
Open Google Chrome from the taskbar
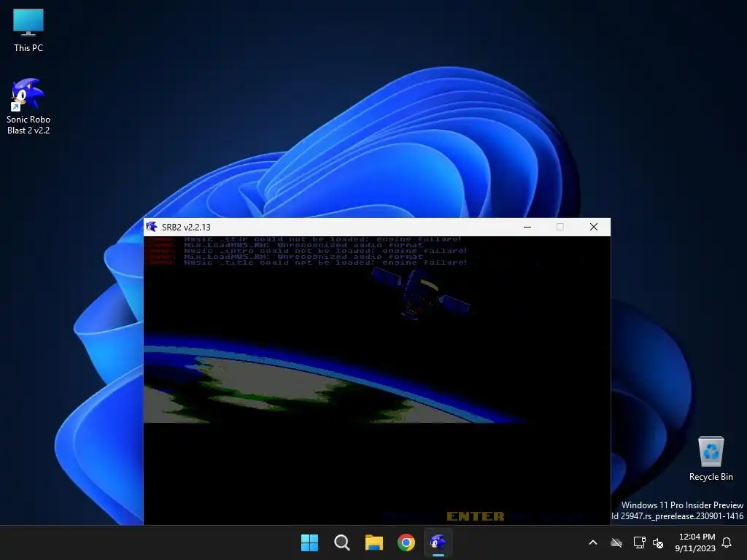click(x=406, y=542)
